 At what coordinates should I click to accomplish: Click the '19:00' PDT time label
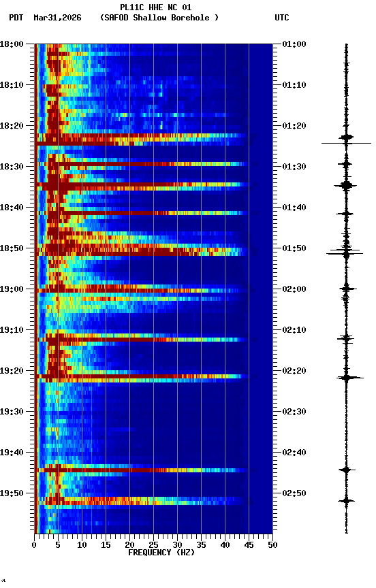(12, 289)
